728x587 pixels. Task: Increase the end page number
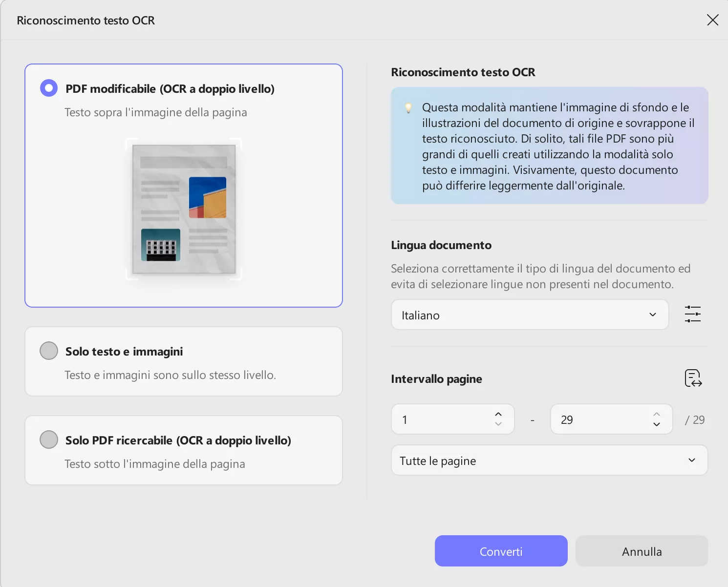(657, 414)
